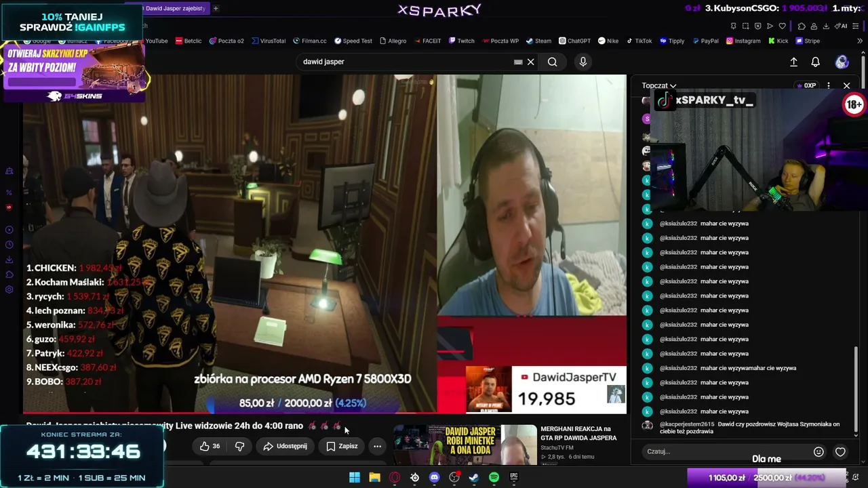The height and width of the screenshot is (488, 868).
Task: Open the YouTube bookmark
Action: 156,41
